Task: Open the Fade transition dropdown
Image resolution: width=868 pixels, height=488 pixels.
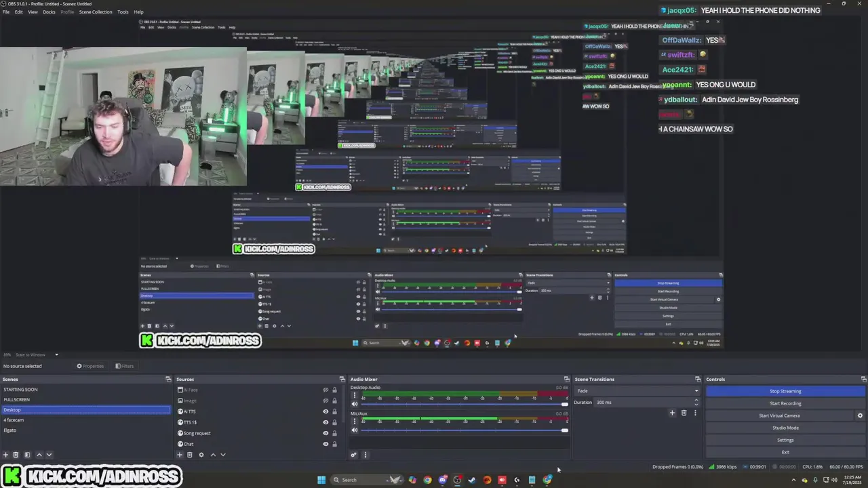Action: 637,391
